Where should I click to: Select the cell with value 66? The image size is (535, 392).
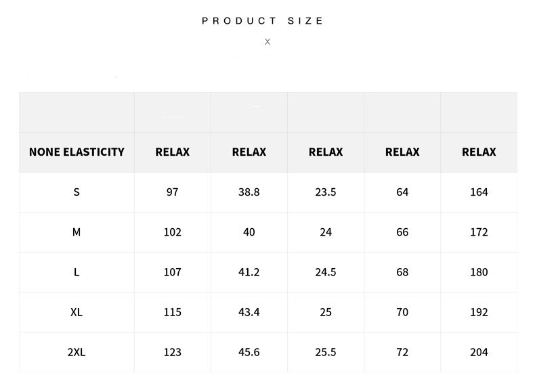pyautogui.click(x=402, y=232)
